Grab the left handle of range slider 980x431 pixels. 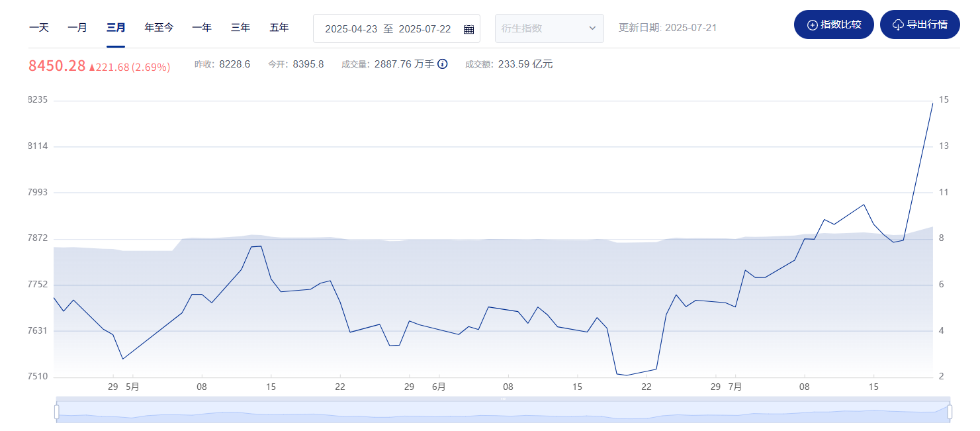click(56, 412)
